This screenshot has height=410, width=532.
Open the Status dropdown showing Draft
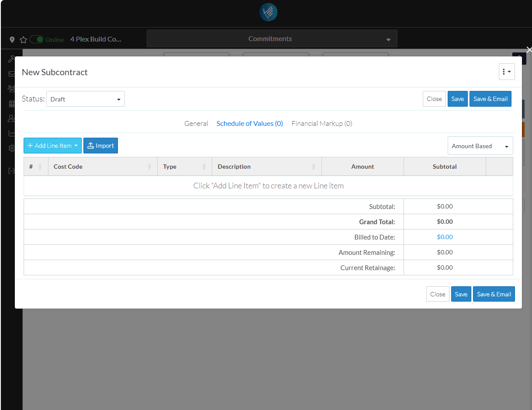86,99
